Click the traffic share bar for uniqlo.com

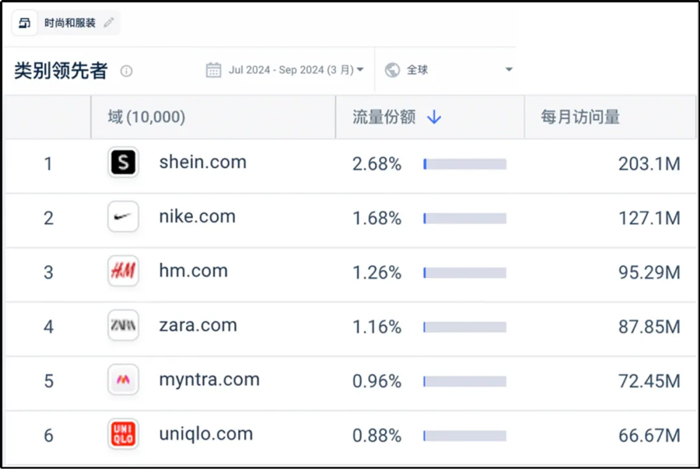tap(464, 435)
